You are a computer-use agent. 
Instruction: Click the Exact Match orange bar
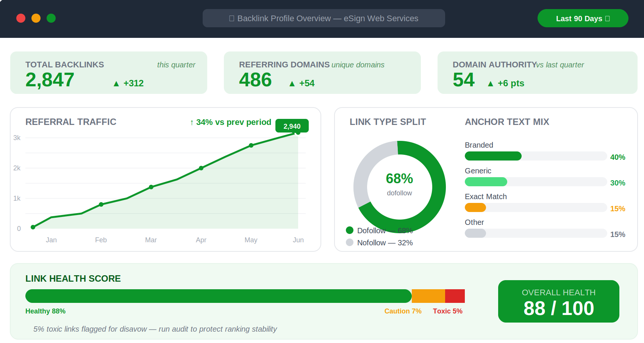pyautogui.click(x=475, y=207)
